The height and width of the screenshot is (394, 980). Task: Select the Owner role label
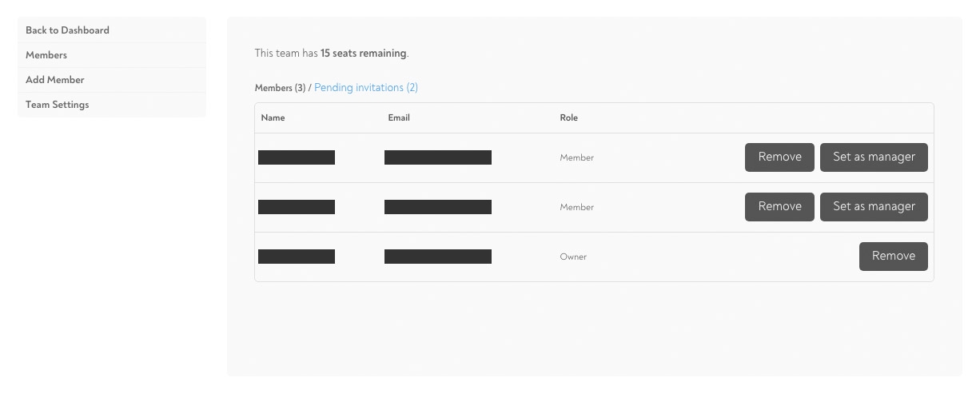573,257
